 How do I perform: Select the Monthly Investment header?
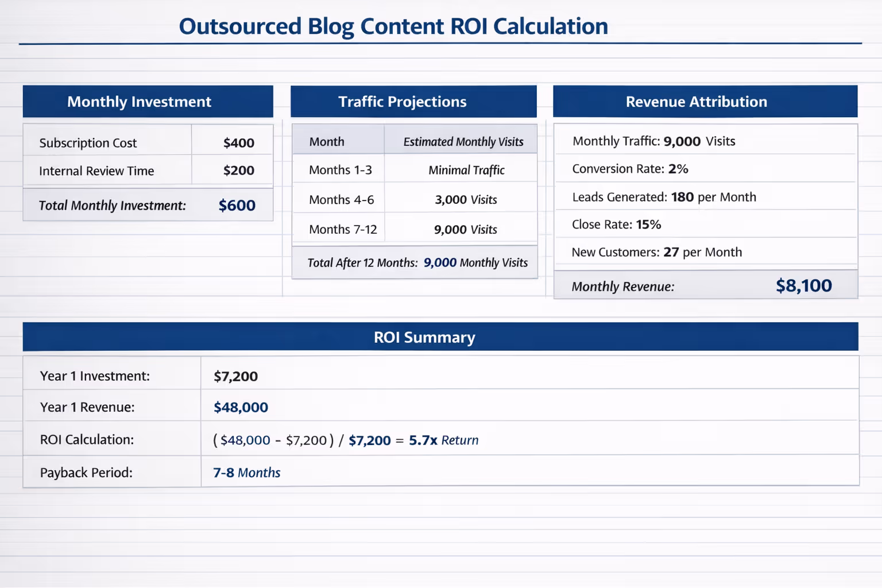pos(148,102)
